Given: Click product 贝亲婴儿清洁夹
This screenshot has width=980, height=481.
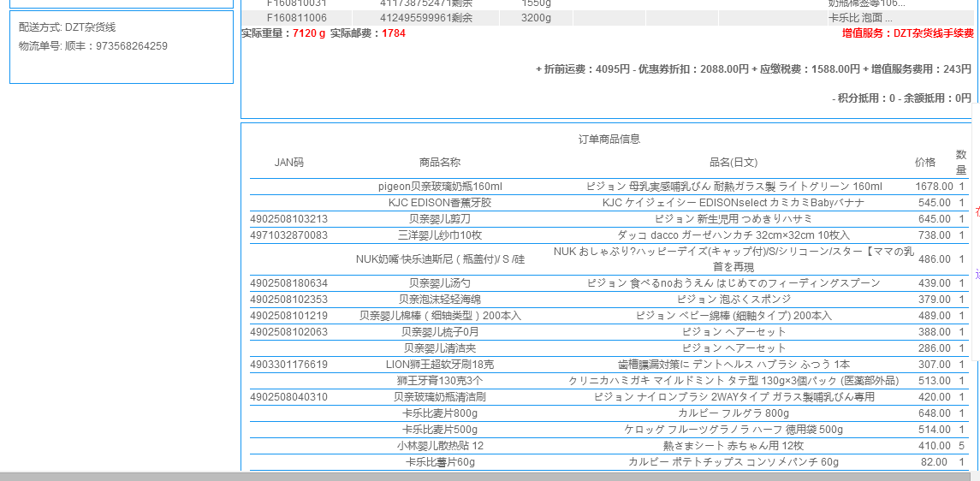Looking at the screenshot, I should [440, 348].
